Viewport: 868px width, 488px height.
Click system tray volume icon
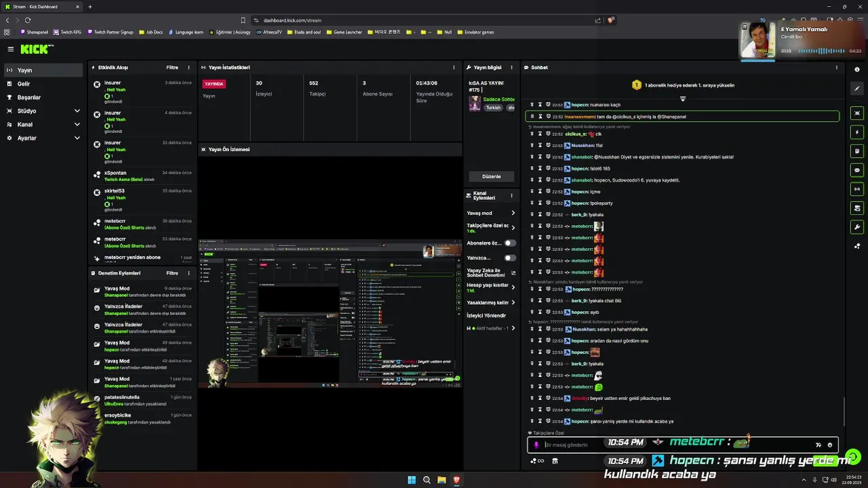pyautogui.click(x=833, y=480)
